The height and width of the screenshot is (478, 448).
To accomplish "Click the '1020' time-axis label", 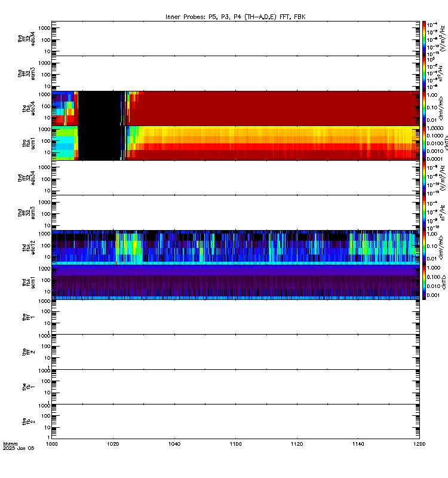I will click(x=113, y=444).
